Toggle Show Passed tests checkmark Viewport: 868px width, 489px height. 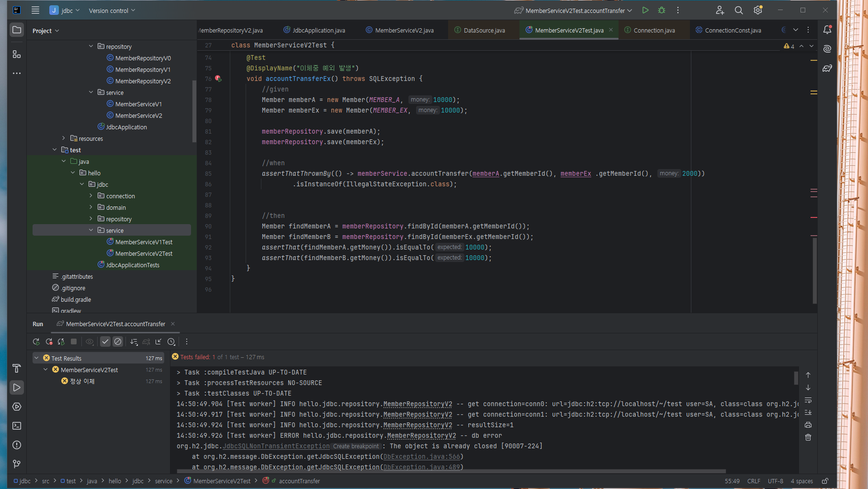coord(105,341)
